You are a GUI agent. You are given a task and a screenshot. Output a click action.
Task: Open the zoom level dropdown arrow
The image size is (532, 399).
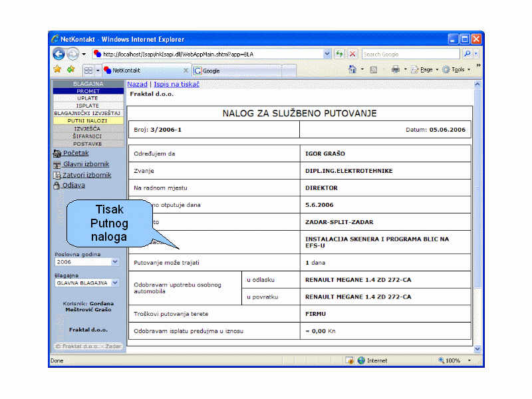coord(469,360)
